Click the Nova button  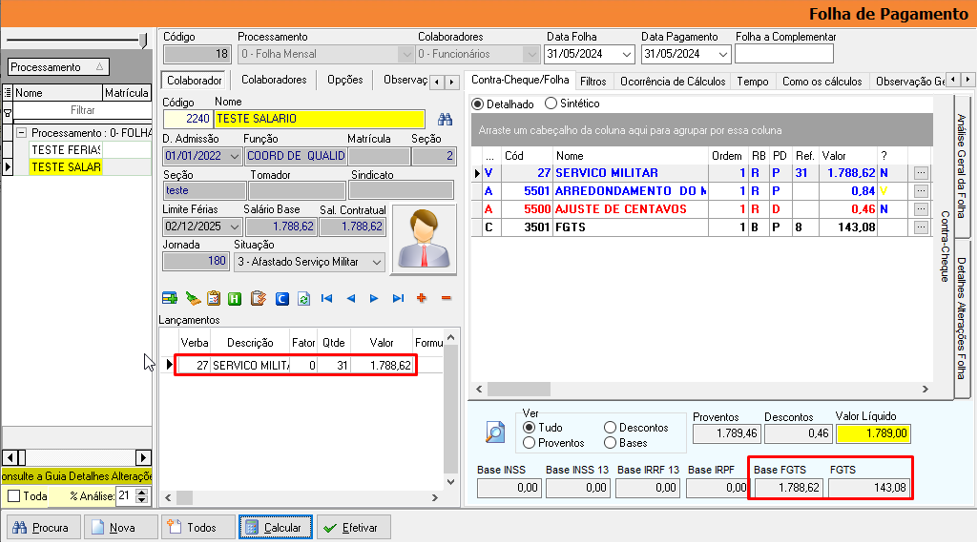(x=119, y=528)
